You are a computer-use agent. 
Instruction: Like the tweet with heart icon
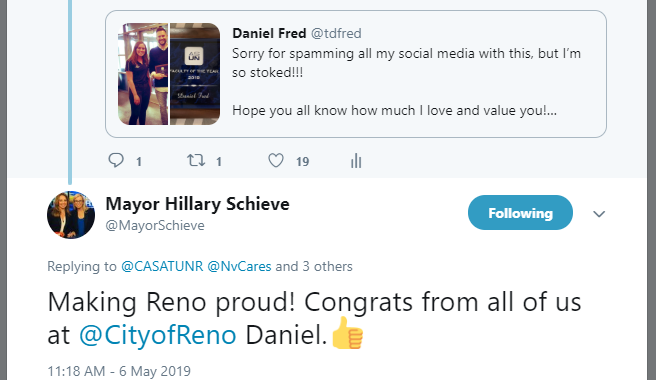click(x=276, y=160)
